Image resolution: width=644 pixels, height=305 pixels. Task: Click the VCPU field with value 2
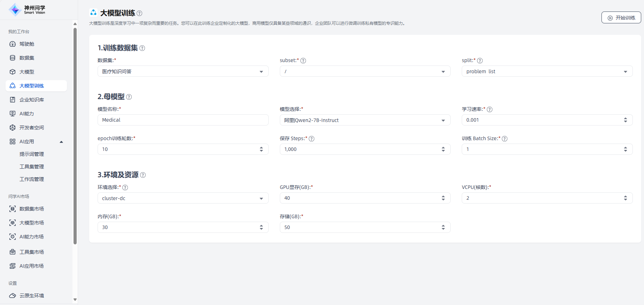point(547,198)
